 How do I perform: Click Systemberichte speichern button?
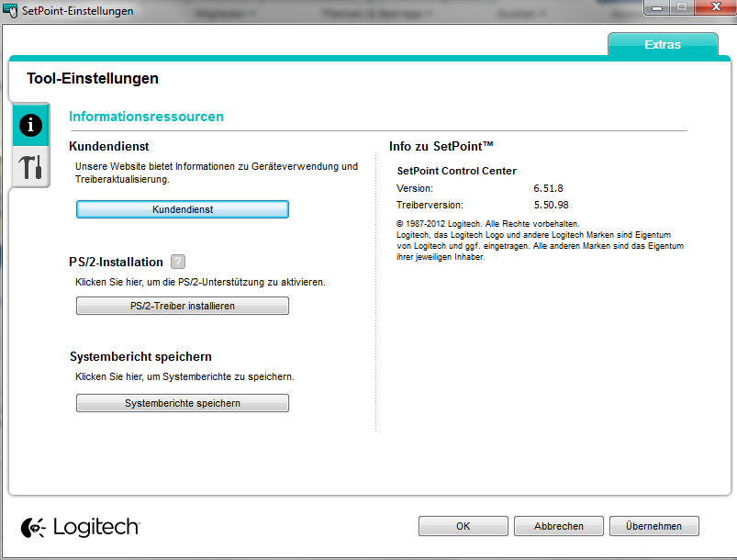[183, 403]
